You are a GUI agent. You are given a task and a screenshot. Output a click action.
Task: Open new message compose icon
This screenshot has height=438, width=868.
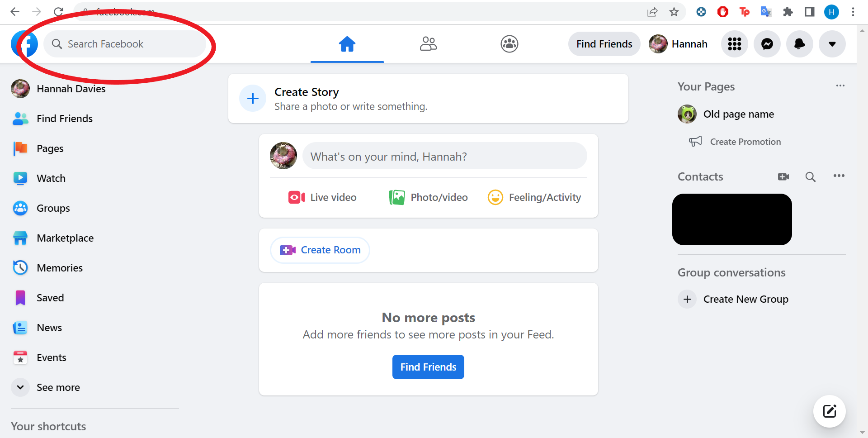(x=830, y=411)
